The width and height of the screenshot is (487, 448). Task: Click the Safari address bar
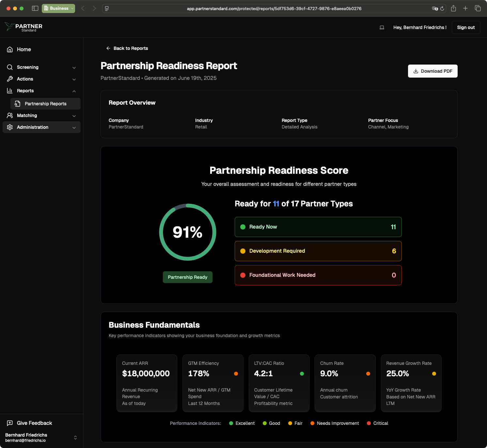274,8
